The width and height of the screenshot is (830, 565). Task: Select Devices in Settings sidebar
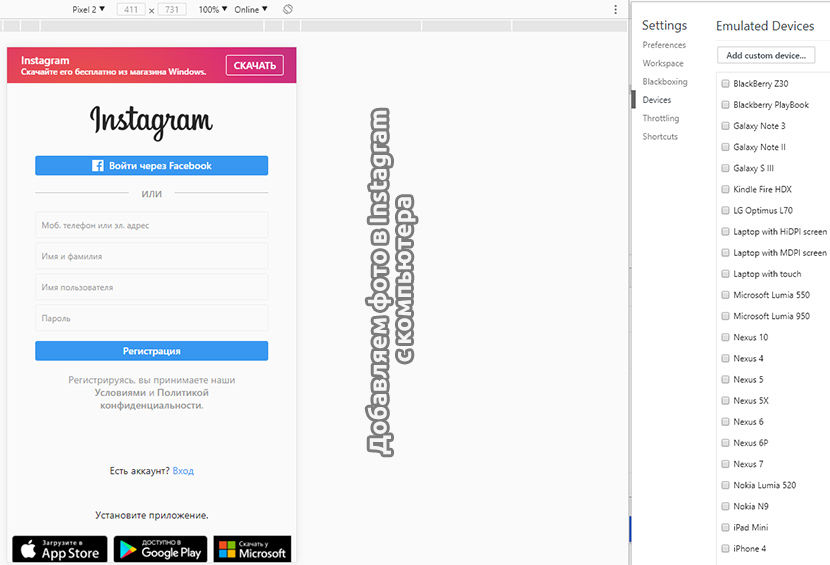[x=656, y=100]
